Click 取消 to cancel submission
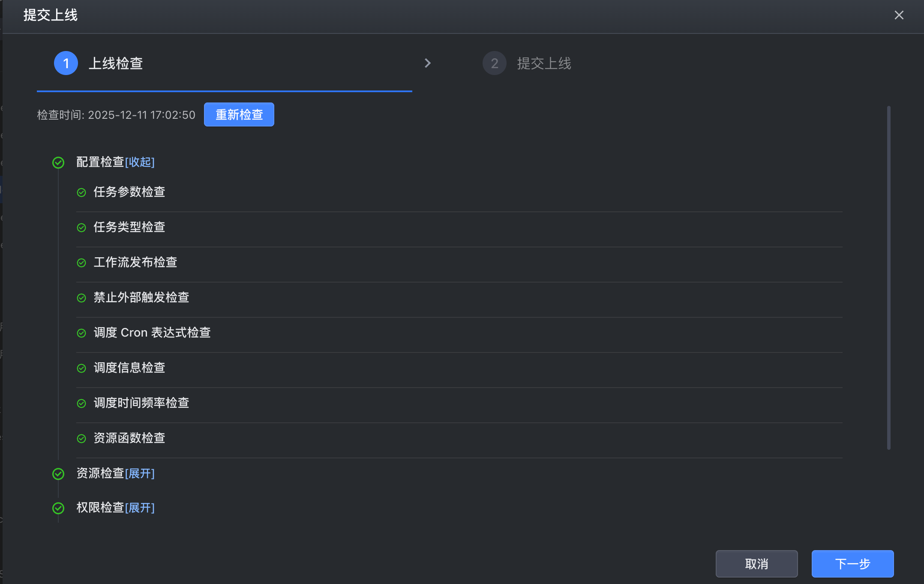 pos(756,563)
